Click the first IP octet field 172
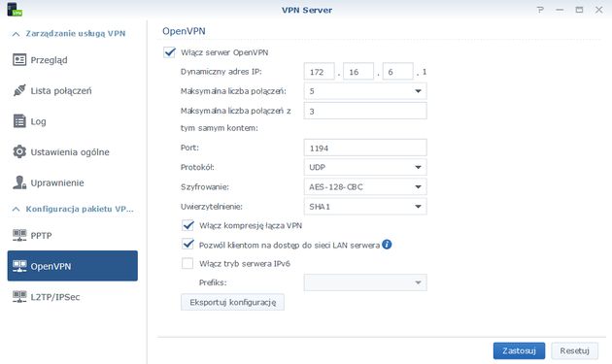The image size is (612, 364). [319, 72]
